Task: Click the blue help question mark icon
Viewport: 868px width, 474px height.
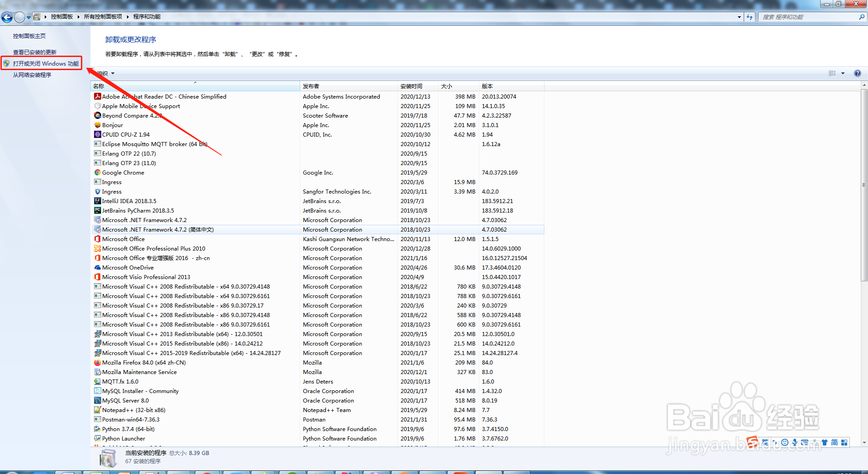Action: point(858,73)
